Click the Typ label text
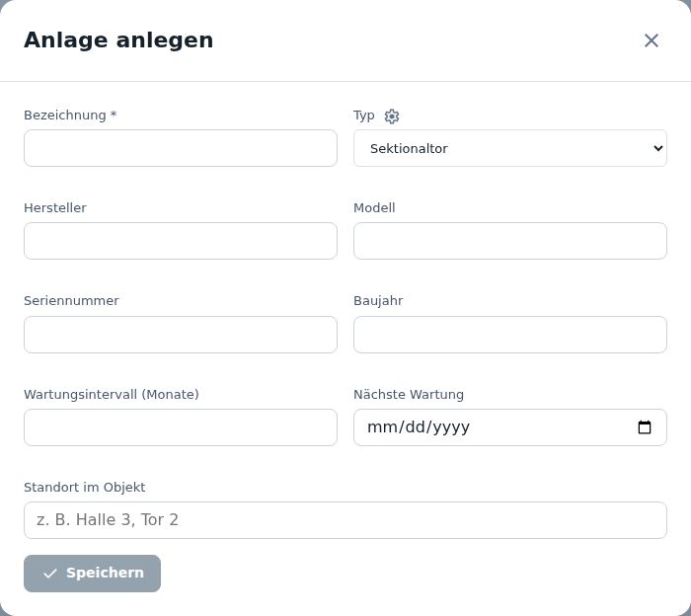The height and width of the screenshot is (616, 691). [x=364, y=115]
